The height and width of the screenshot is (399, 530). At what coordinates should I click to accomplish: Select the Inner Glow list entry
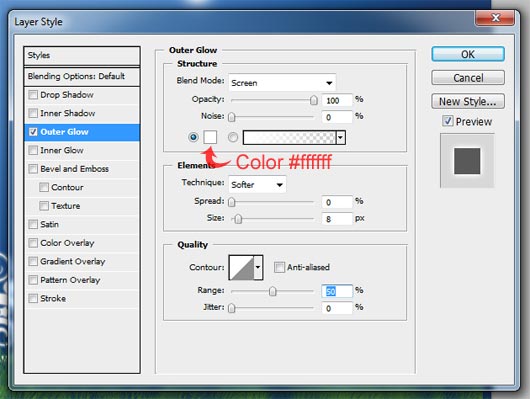(82, 150)
